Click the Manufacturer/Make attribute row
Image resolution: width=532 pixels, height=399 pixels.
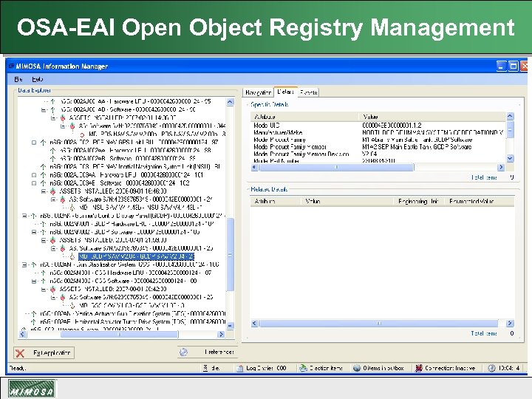click(378, 132)
